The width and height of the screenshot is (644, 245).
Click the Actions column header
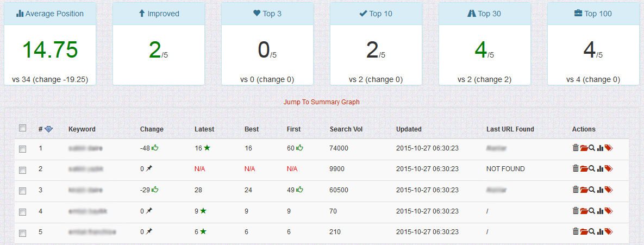pos(584,129)
